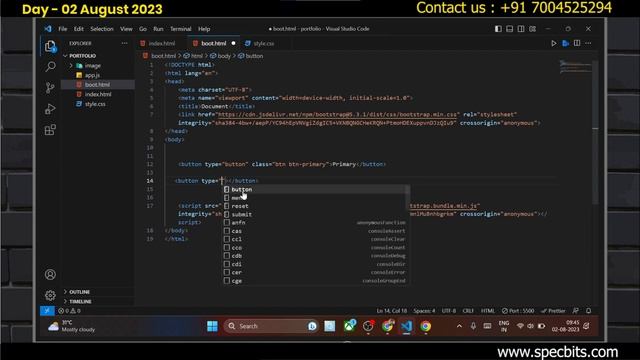This screenshot has height=360, width=640.
Task: Toggle Secondary Side Bar layout icon
Action: pos(521,29)
